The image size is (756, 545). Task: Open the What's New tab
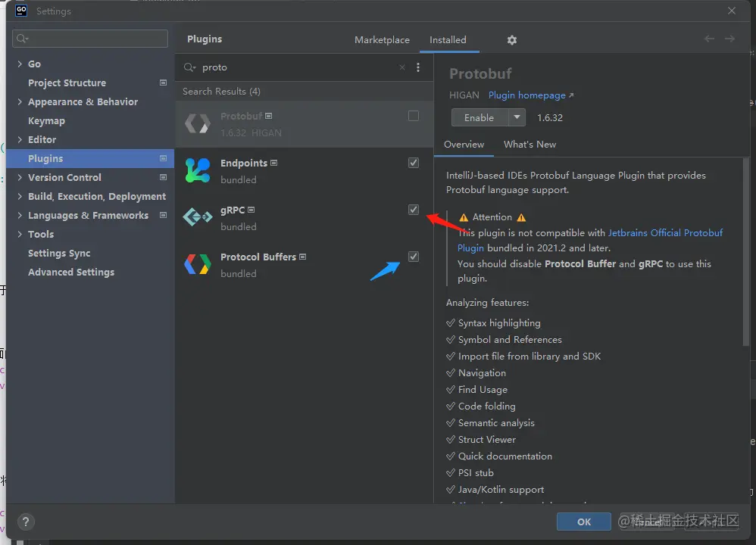[530, 145]
